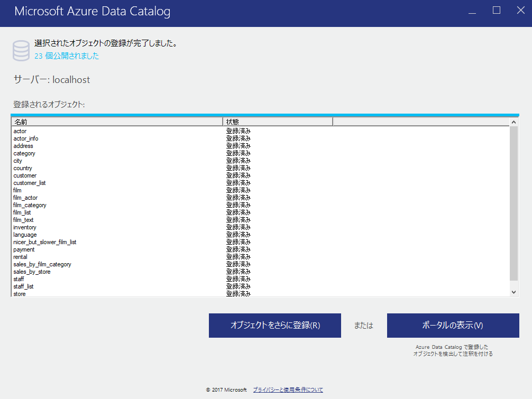
Task: Select the 'sales_by_film_category' row
Action: [261, 264]
